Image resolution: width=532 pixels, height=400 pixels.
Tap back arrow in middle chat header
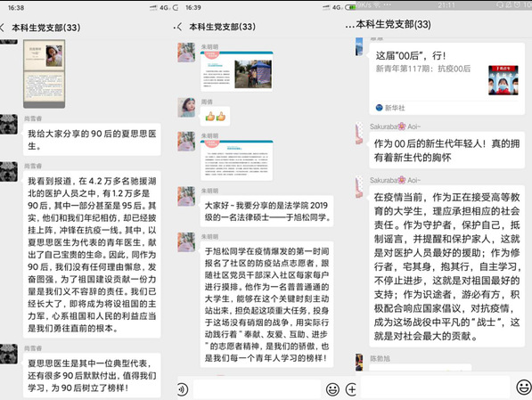click(179, 27)
